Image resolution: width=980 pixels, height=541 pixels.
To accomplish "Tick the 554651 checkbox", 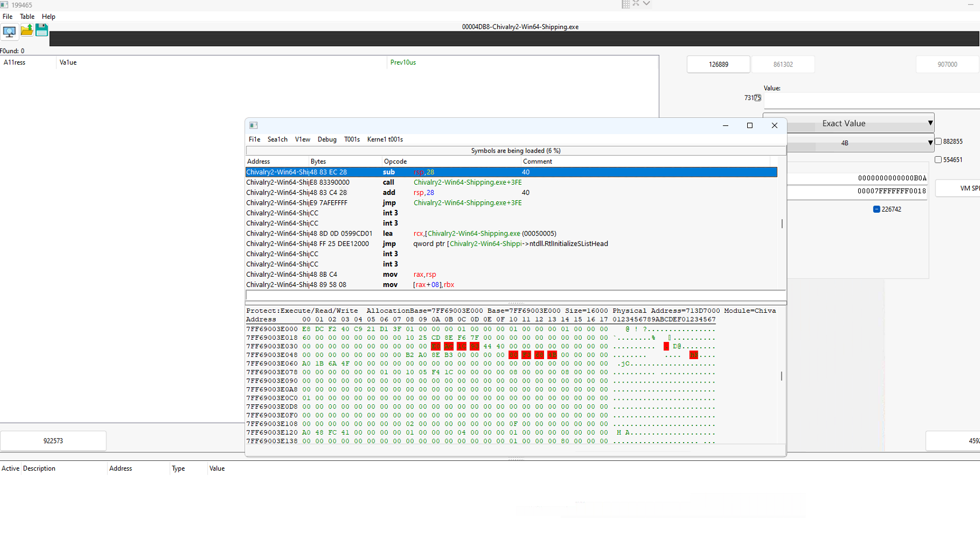I will point(938,160).
